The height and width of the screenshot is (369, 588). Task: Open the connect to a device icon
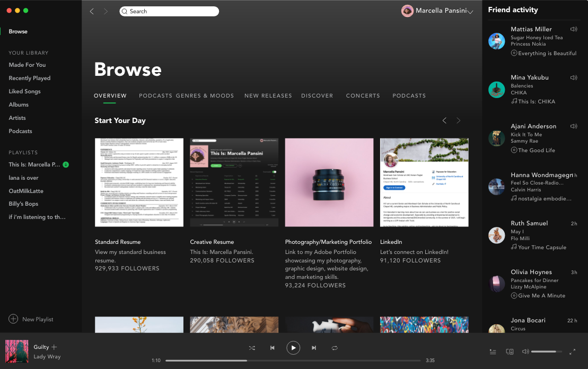point(510,352)
